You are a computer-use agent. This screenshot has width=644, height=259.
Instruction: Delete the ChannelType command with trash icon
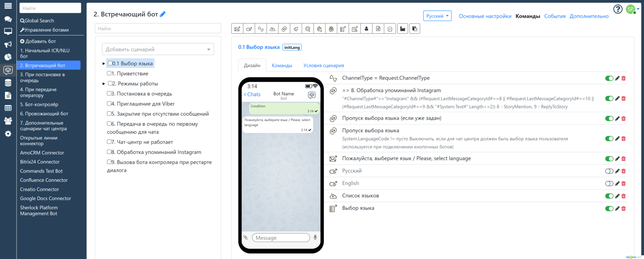pyautogui.click(x=623, y=78)
